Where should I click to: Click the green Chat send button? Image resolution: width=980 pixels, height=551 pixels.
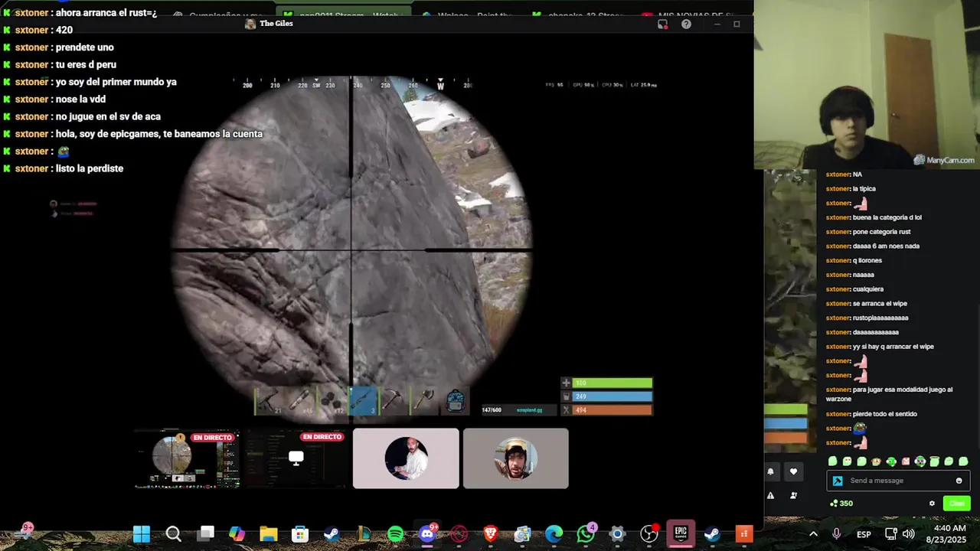(x=957, y=504)
